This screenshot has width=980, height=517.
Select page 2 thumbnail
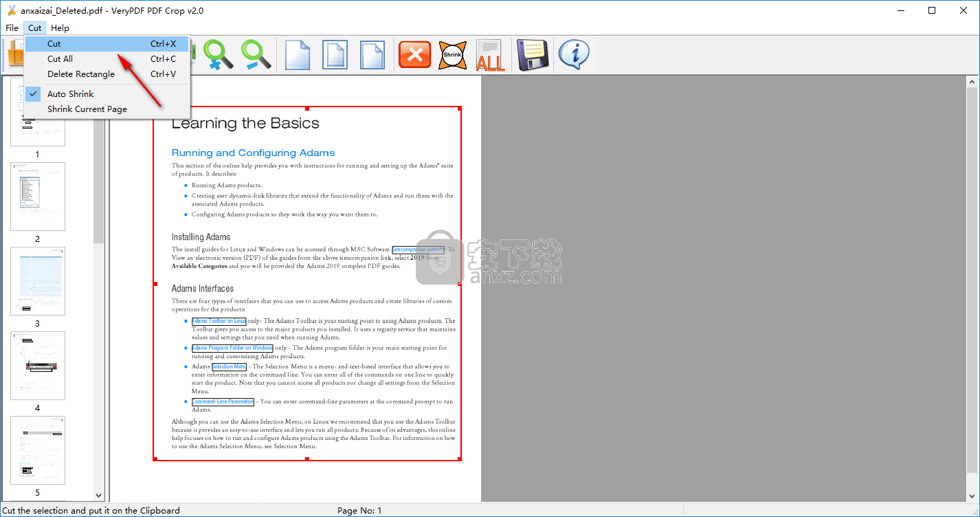(x=38, y=197)
